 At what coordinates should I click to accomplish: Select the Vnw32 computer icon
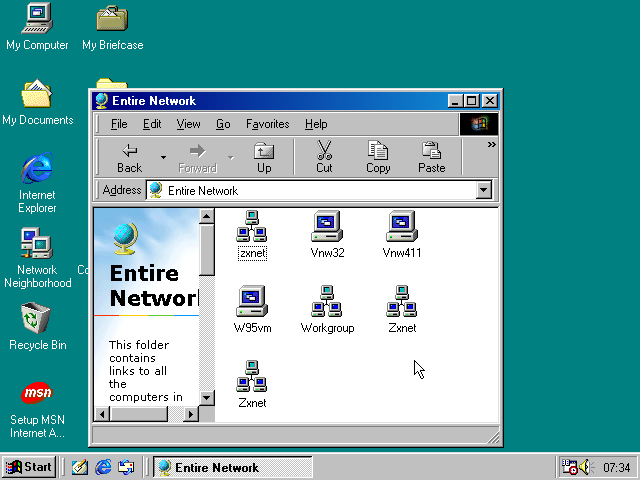327,234
